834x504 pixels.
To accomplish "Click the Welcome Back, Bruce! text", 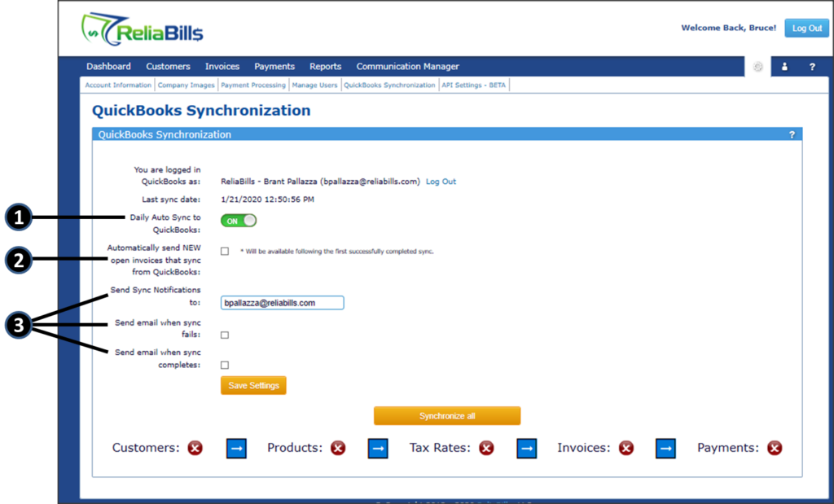I will pyautogui.click(x=729, y=28).
